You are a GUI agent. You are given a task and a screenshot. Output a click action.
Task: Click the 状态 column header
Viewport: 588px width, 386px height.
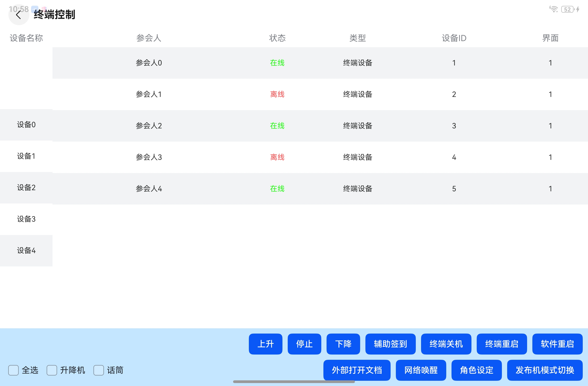click(x=277, y=38)
